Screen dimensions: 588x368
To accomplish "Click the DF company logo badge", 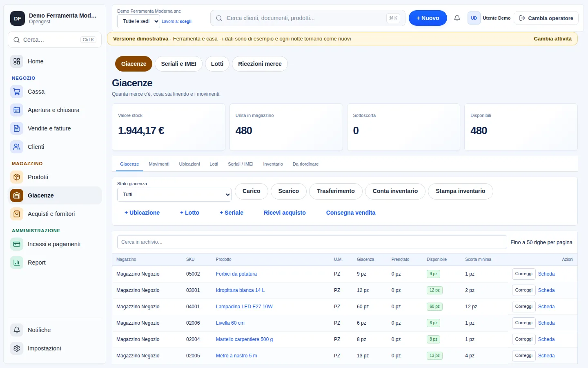I will pyautogui.click(x=18, y=18).
